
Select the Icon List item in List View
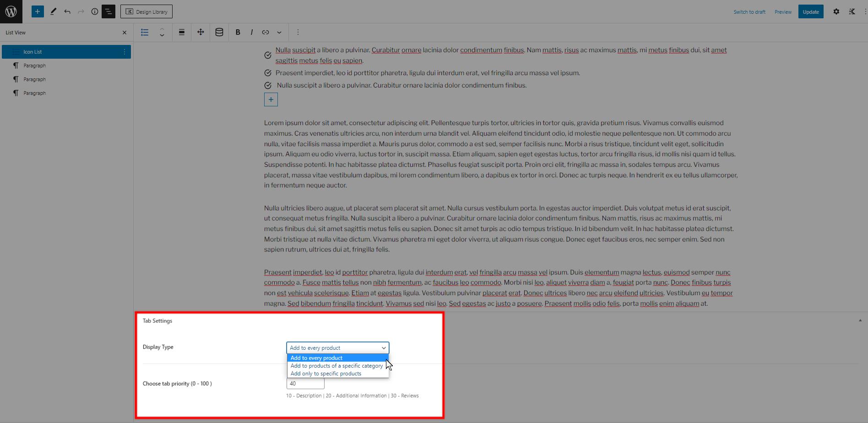(55, 51)
